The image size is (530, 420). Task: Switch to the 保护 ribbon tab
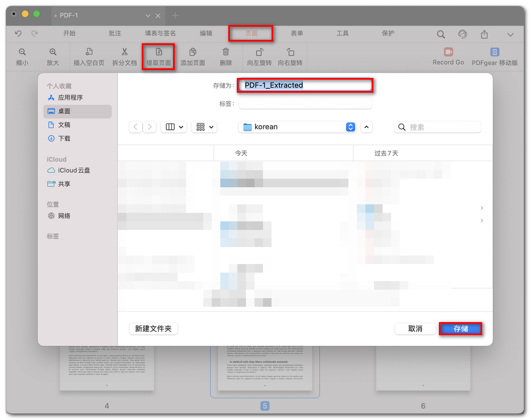pos(388,34)
